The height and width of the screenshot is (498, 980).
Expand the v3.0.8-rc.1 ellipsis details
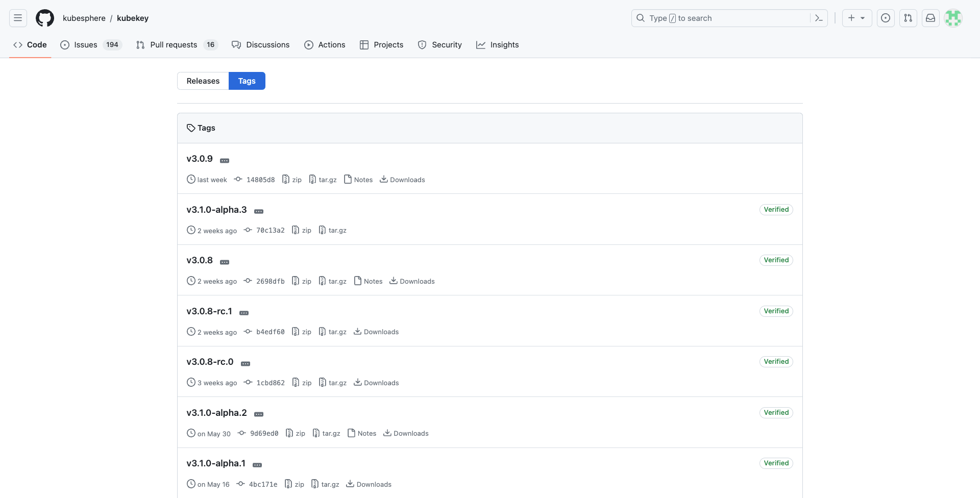click(244, 313)
